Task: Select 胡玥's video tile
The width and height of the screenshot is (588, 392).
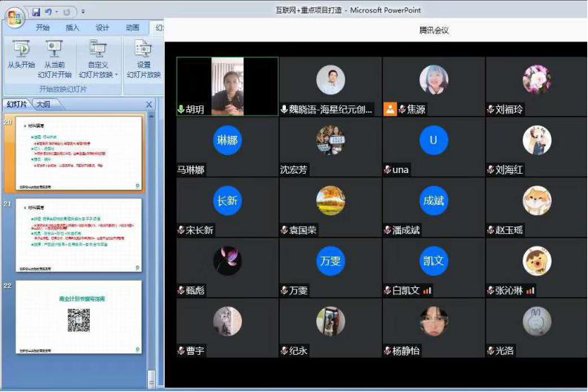Action: [x=227, y=85]
